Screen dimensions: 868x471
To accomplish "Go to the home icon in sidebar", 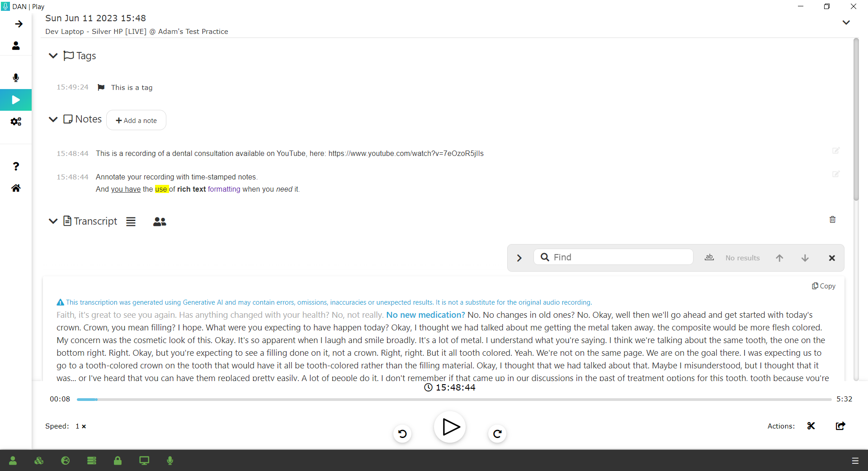I will click(x=16, y=188).
